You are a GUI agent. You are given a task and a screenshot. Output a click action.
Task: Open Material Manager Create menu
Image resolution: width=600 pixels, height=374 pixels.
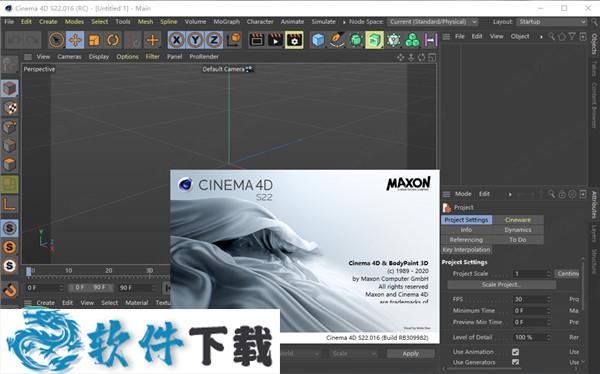click(x=46, y=303)
